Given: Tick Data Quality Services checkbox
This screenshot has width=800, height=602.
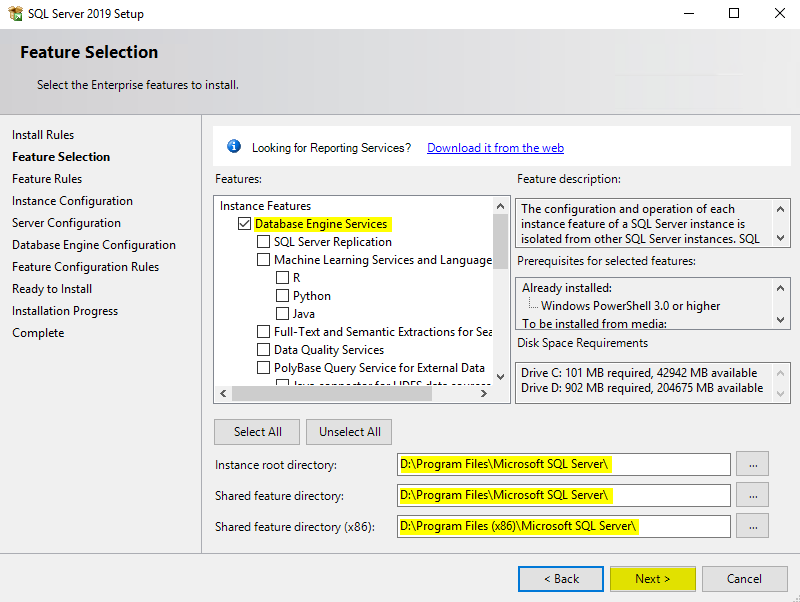Looking at the screenshot, I should tap(264, 350).
